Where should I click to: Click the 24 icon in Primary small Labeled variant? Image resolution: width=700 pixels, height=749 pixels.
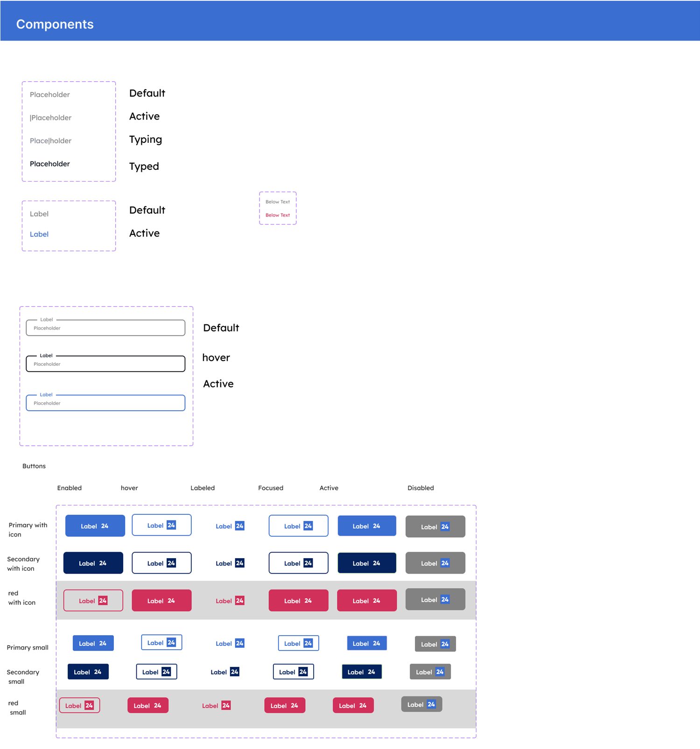coord(239,643)
